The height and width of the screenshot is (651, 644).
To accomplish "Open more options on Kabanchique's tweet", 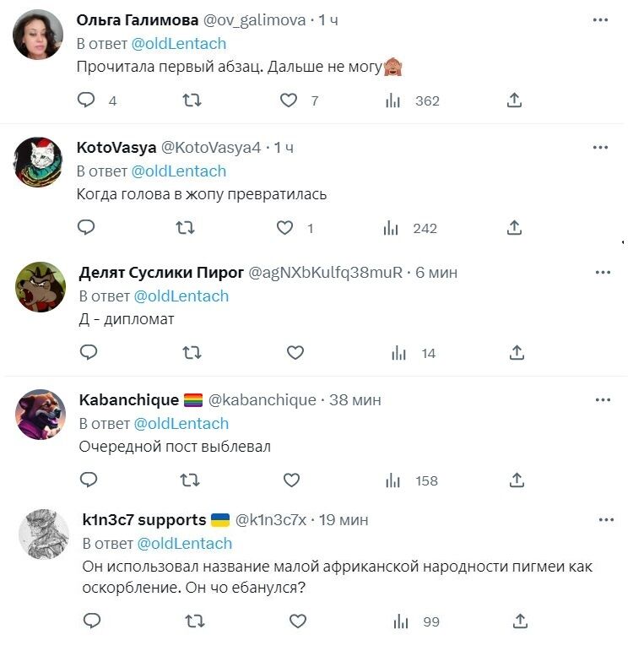I will (603, 399).
